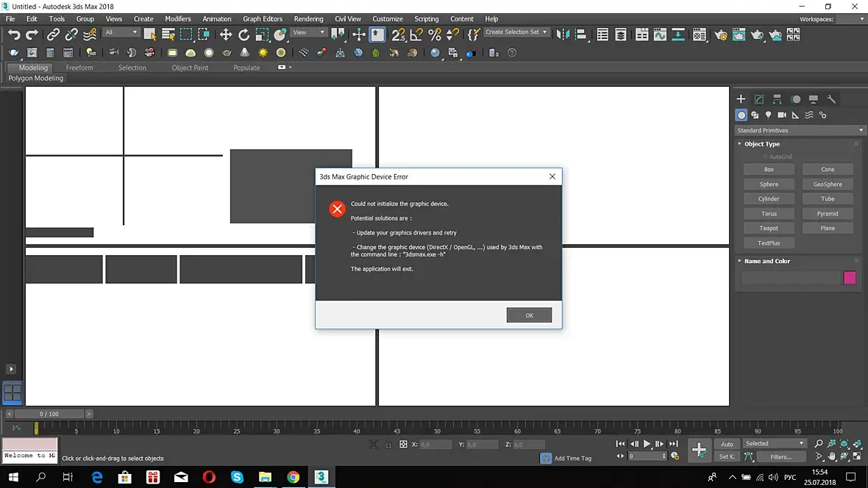The height and width of the screenshot is (488, 868).
Task: Toggle the selection lock padlock
Action: (388, 445)
